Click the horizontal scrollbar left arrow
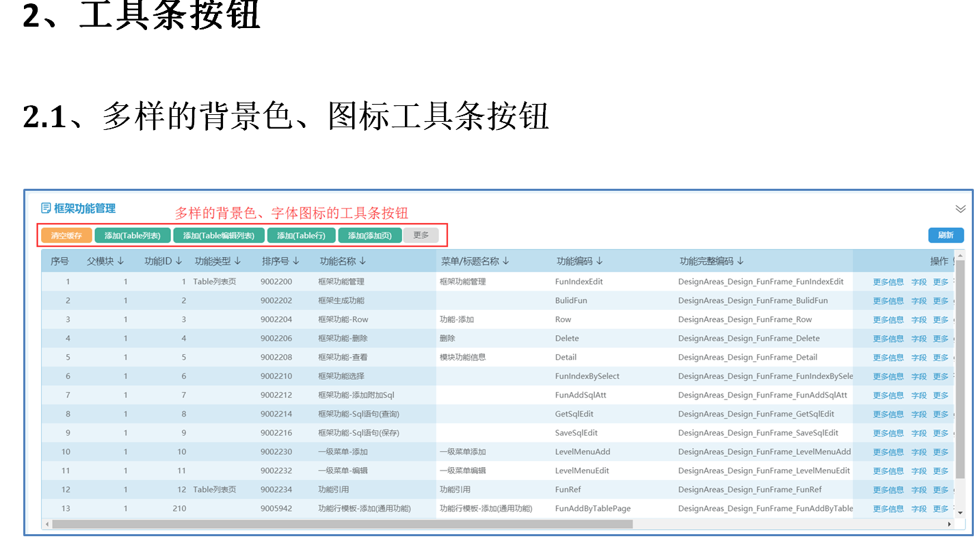980x541 pixels. click(47, 524)
